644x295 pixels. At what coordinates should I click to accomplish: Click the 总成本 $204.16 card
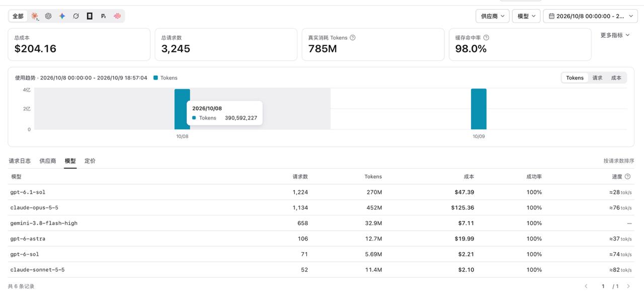point(79,44)
